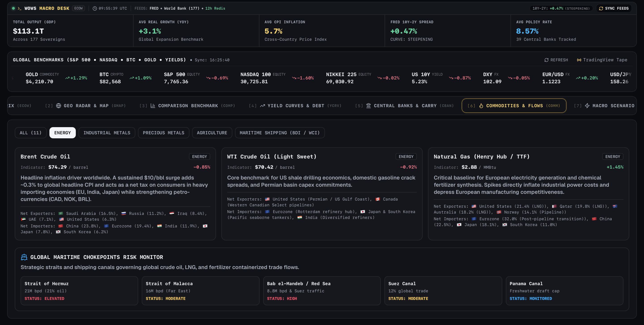644x325 pixels.
Task: Click the Natural Gas title
Action: pos(481,157)
